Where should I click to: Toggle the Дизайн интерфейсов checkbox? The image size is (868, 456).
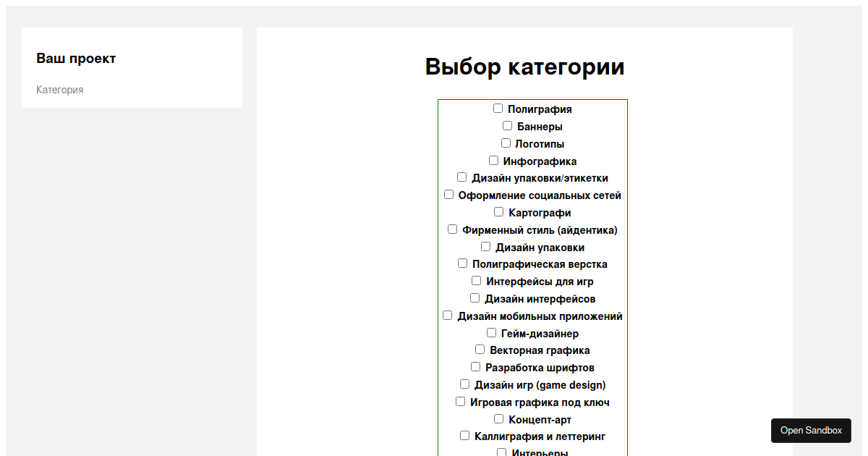[x=475, y=298]
